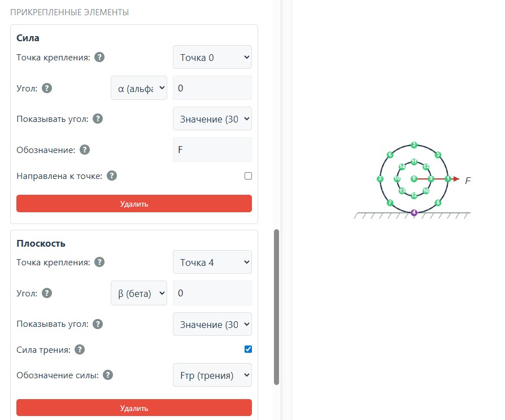Viewport: 505px width, 420px height.
Task: Click help icon beside Точка крепления in Плоскость section
Action: [x=99, y=262]
